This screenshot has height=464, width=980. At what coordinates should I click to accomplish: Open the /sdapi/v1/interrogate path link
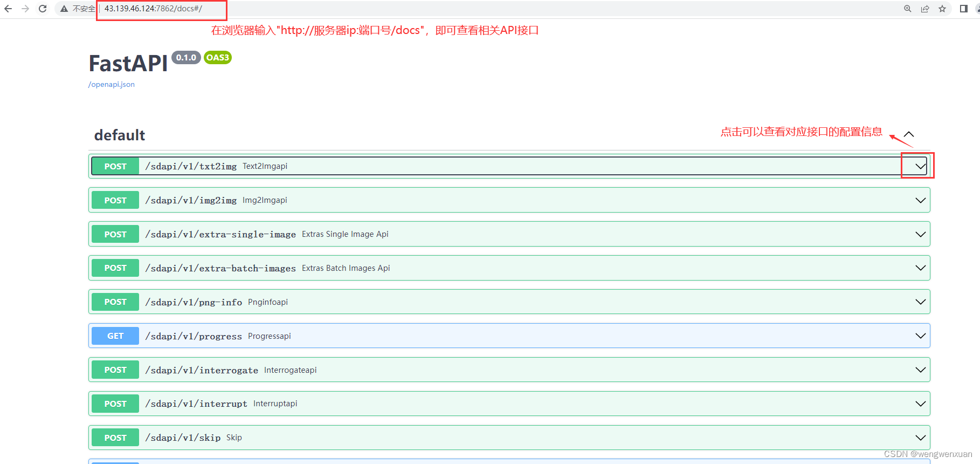coord(202,370)
